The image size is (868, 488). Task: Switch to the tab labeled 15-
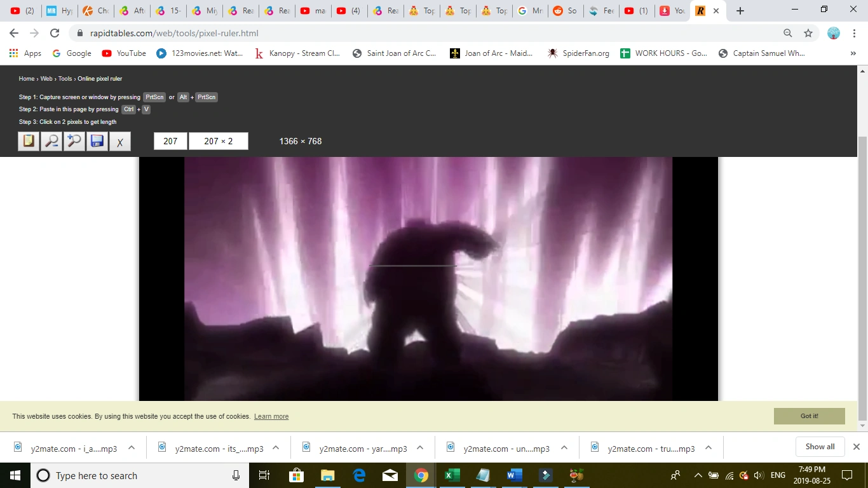click(168, 11)
